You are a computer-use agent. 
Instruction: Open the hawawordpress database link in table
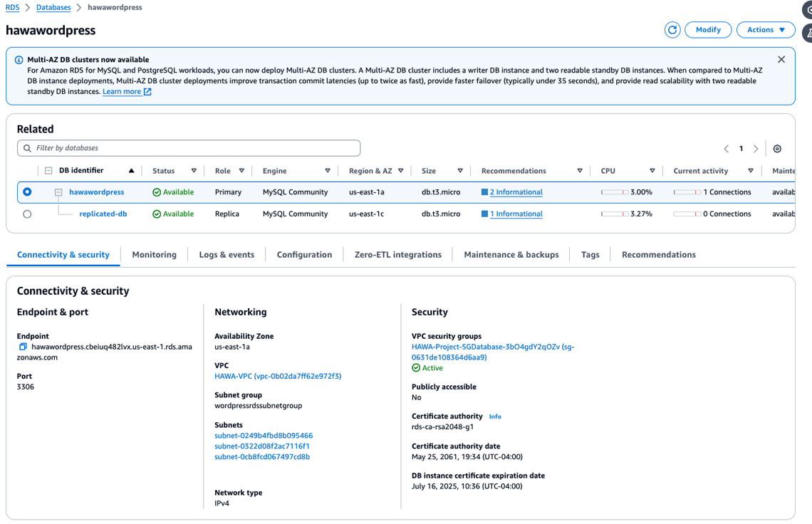97,192
